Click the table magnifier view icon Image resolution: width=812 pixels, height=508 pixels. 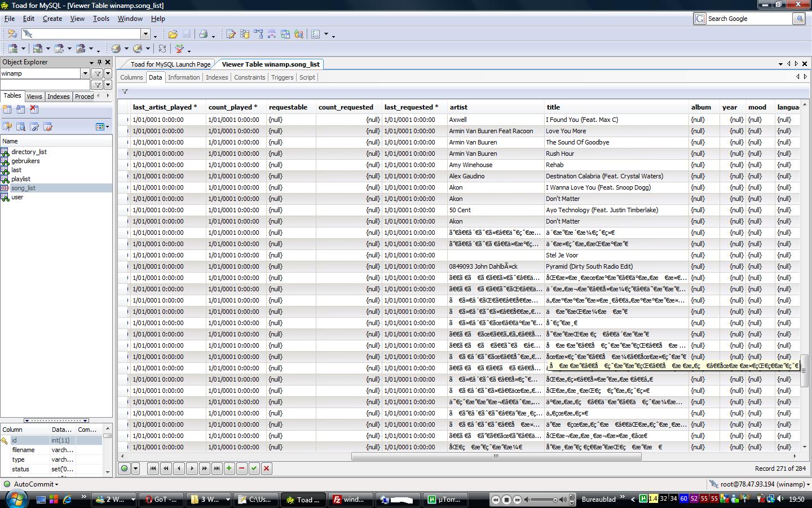click(21, 126)
